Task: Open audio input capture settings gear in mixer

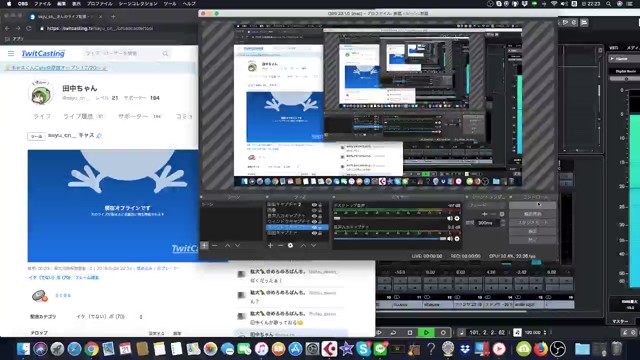Action: (x=457, y=239)
